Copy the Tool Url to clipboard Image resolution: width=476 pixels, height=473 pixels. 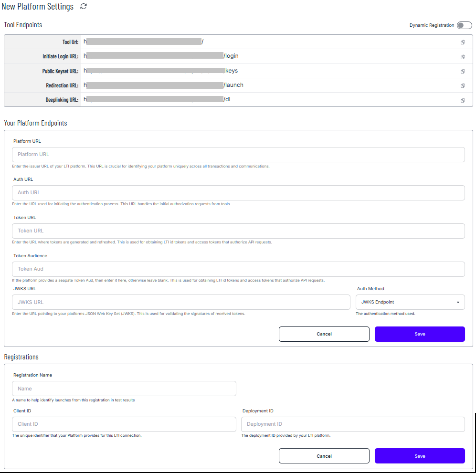462,42
